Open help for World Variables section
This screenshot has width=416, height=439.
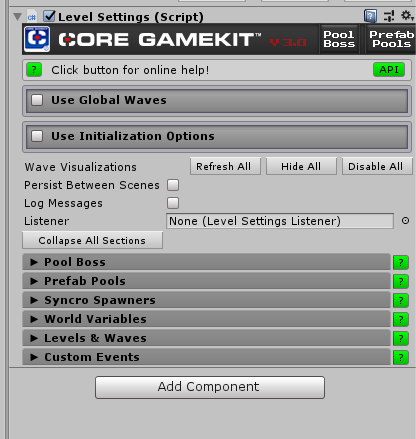401,320
